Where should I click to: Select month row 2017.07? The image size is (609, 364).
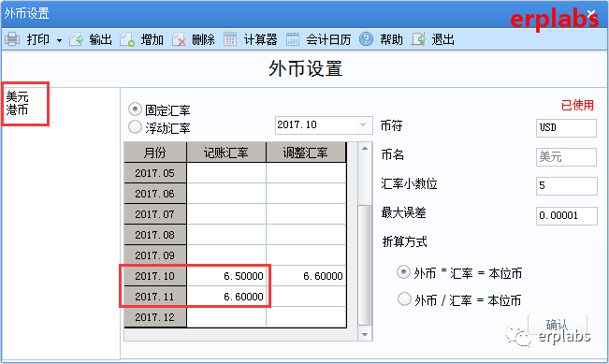[155, 214]
